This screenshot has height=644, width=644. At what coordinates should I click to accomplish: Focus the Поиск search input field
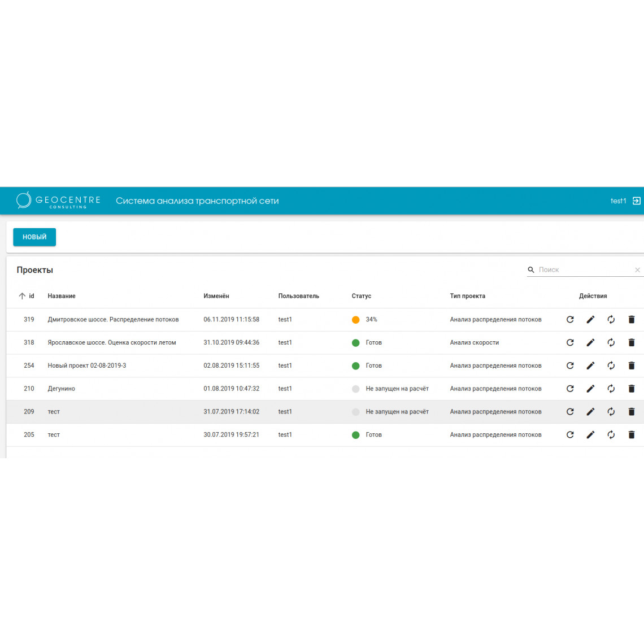pyautogui.click(x=585, y=270)
